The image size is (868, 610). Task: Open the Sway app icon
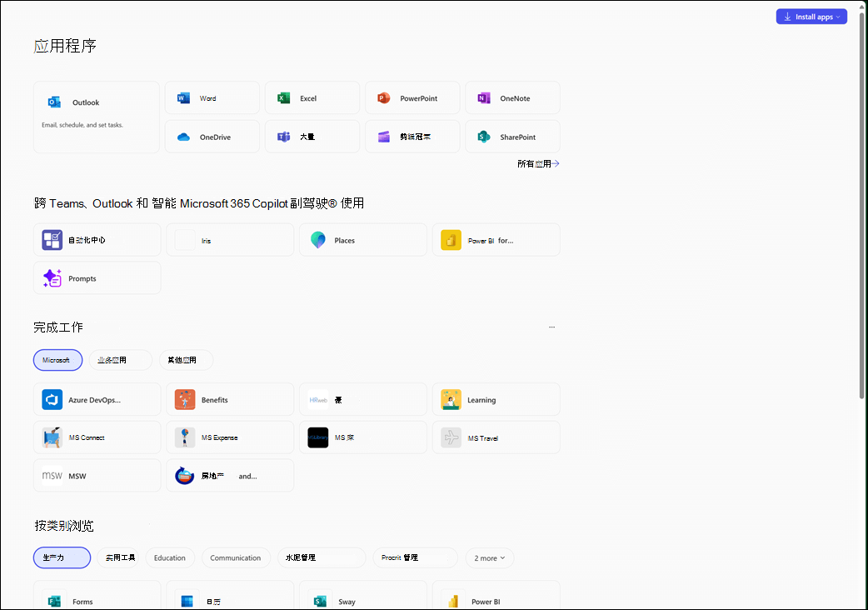(320, 601)
